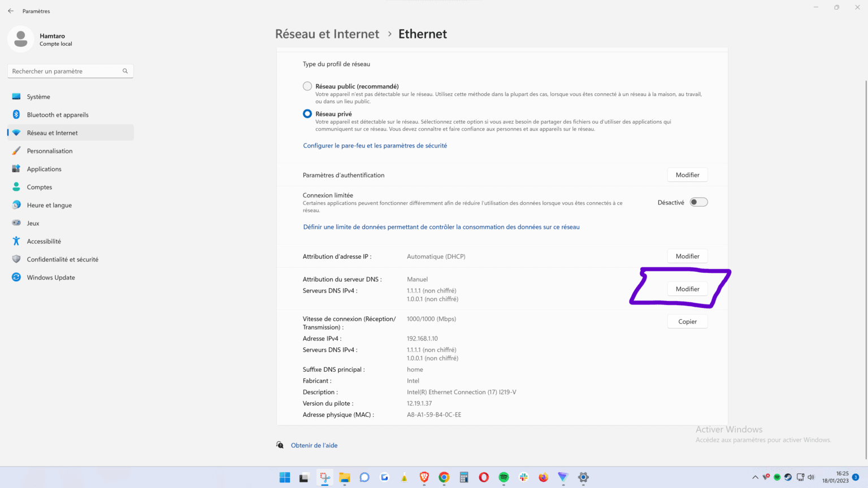This screenshot has height=488, width=868.
Task: Select the Réseau privé radio button
Action: pos(307,114)
